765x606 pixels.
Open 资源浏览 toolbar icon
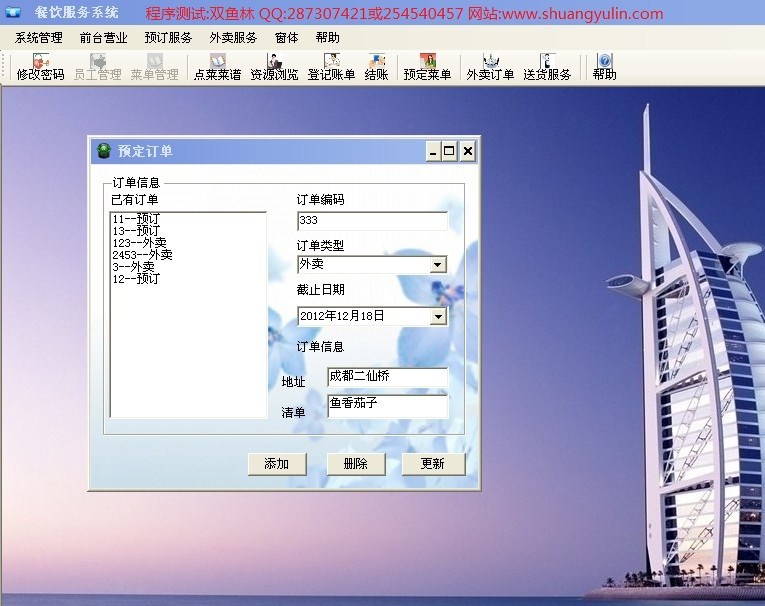[x=274, y=67]
